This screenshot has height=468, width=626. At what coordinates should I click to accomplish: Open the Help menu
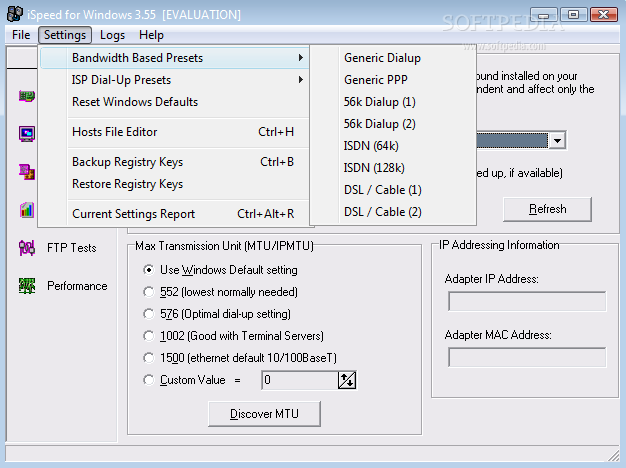point(151,35)
